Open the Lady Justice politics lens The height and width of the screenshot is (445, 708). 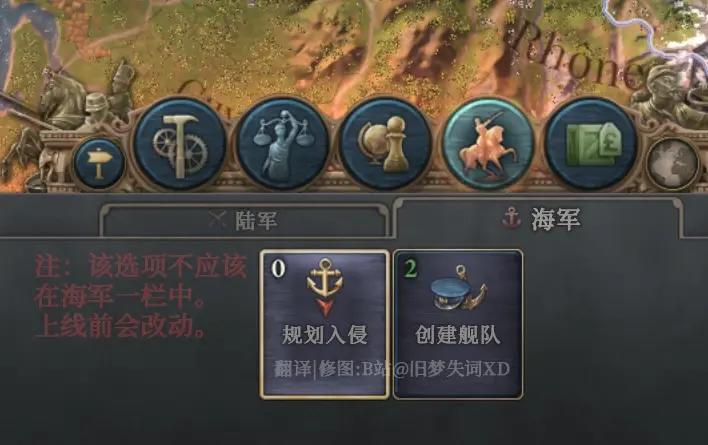283,145
